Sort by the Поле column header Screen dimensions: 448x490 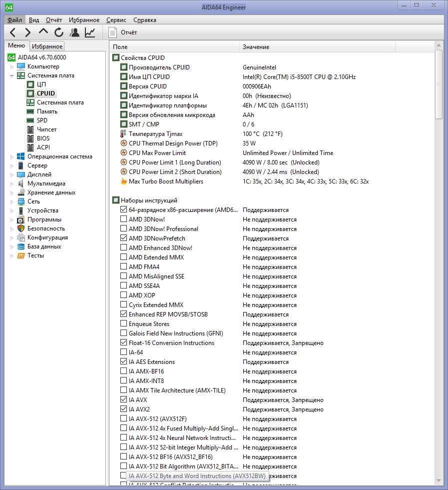coord(175,47)
